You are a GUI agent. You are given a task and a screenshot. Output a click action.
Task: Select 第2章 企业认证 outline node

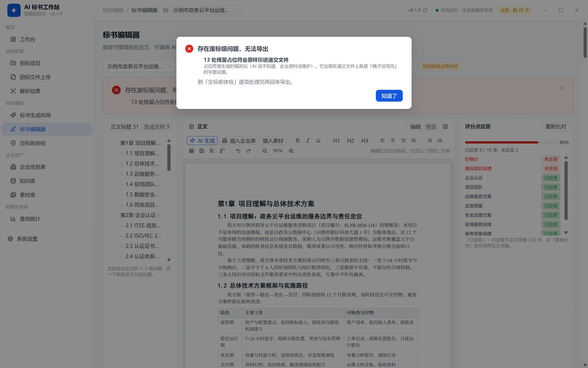(138, 215)
